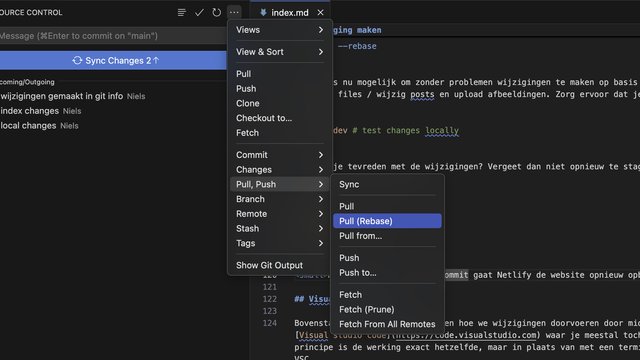Click the sync icon on the Sync Changes button
The width and height of the screenshot is (640, 360).
tap(77, 60)
